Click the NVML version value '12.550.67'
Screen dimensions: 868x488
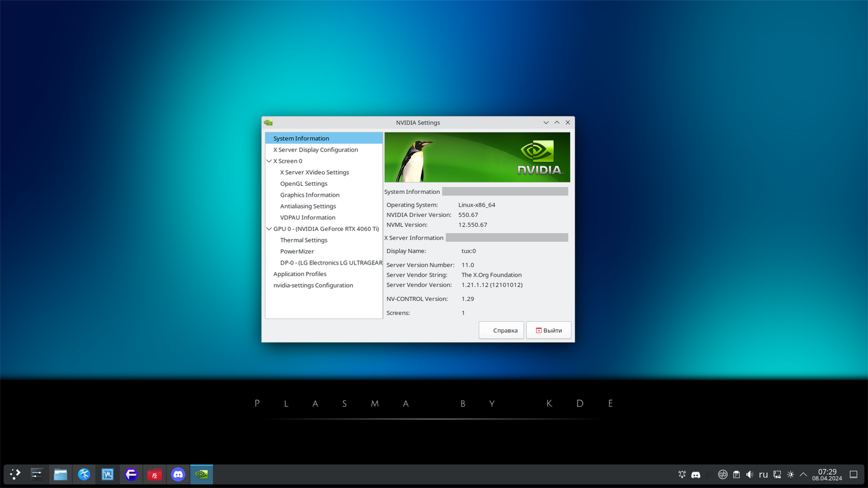coord(473,225)
